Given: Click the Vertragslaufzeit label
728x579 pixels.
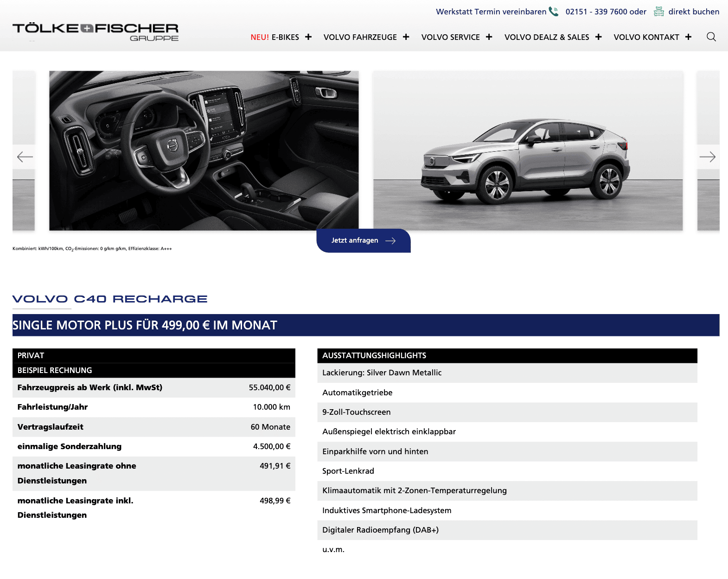Looking at the screenshot, I should [51, 427].
